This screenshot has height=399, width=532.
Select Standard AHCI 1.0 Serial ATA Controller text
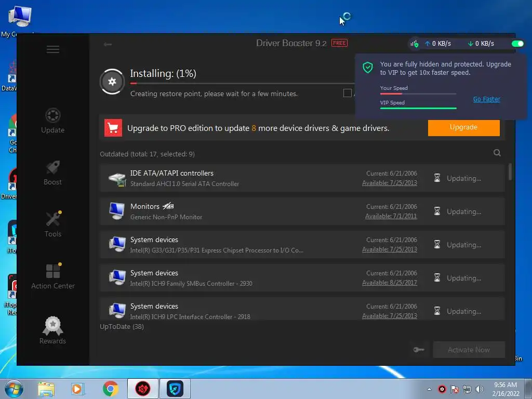(x=184, y=184)
